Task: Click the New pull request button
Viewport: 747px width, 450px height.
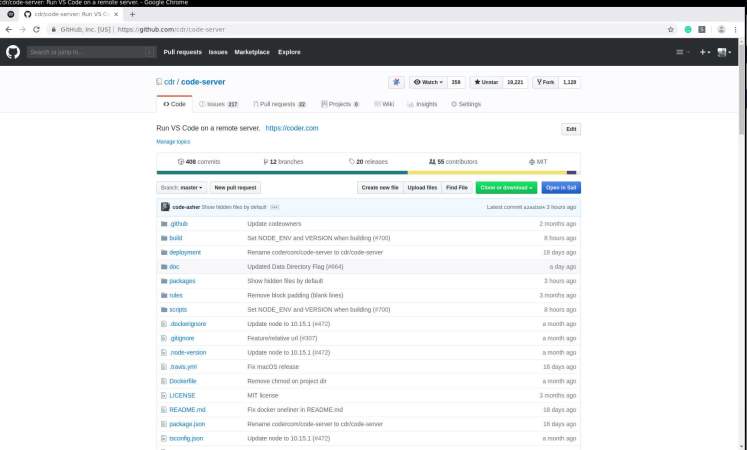Action: 235,188
